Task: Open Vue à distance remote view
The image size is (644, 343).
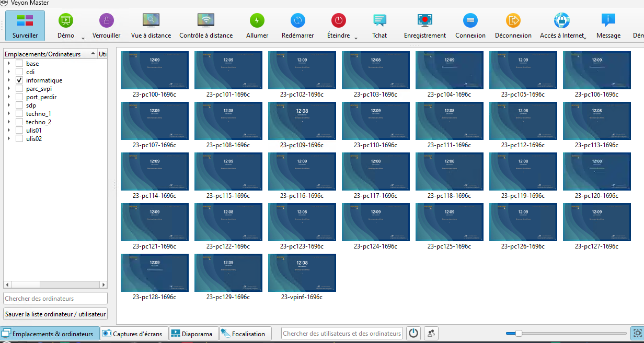Action: [151, 21]
